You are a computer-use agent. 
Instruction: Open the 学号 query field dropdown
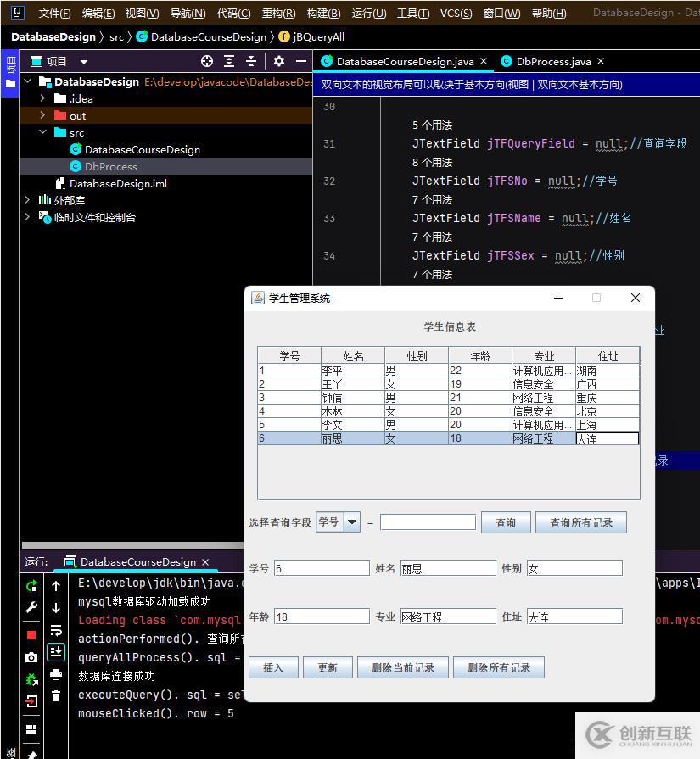click(351, 522)
